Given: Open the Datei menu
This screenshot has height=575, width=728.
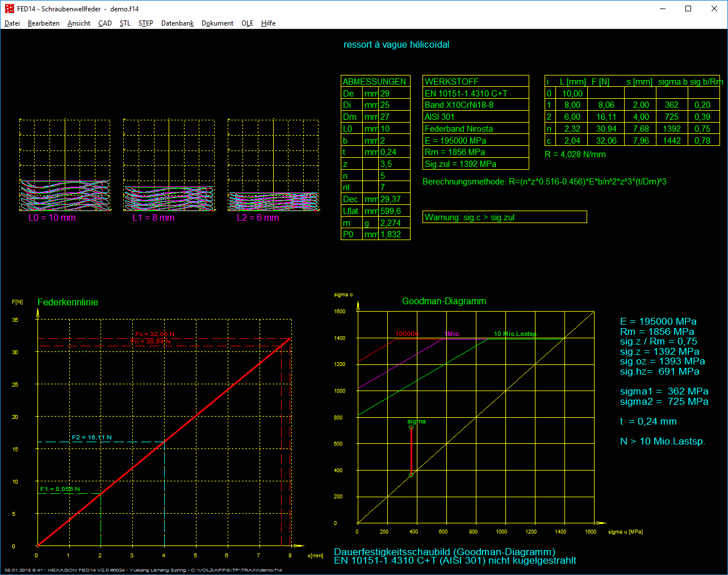Looking at the screenshot, I should pyautogui.click(x=12, y=23).
